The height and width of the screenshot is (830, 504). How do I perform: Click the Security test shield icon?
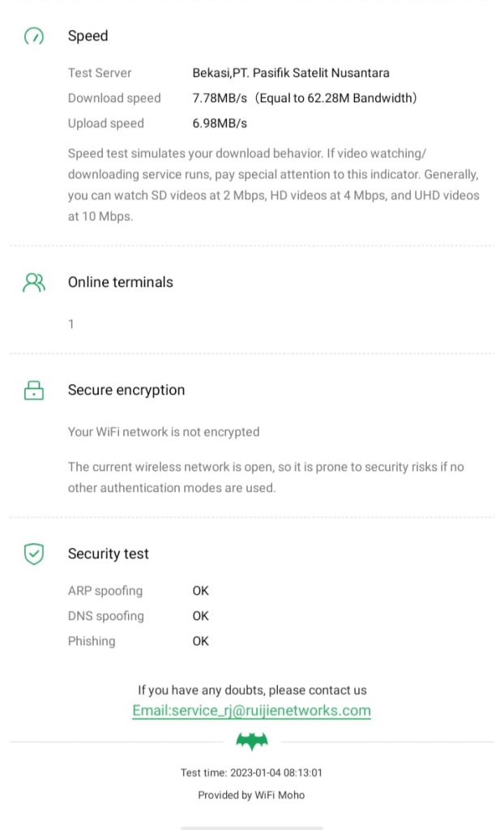(34, 554)
